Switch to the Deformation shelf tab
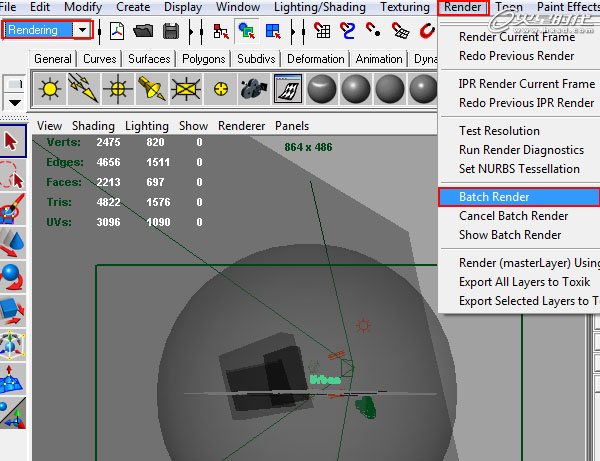The width and height of the screenshot is (600, 461). pos(316,59)
